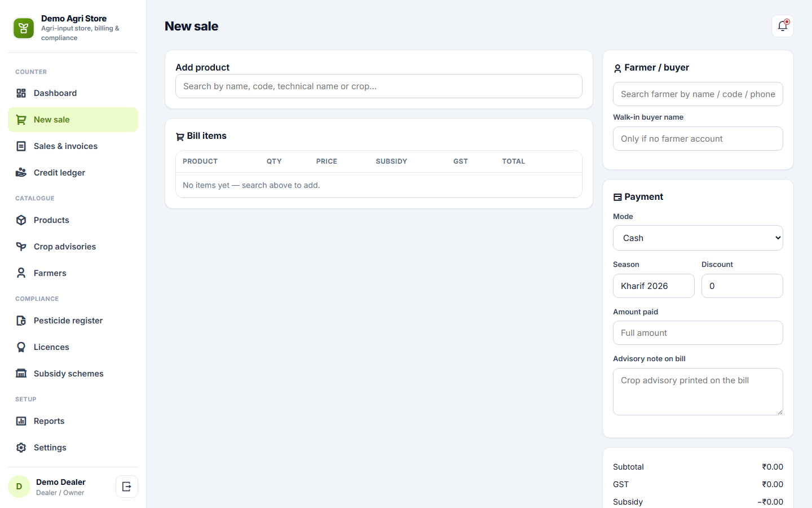Click the Advisory note on bill textarea
The width and height of the screenshot is (812, 508).
698,392
